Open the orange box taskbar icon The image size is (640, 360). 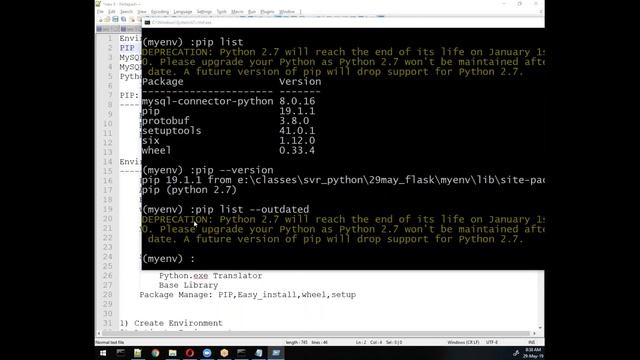(x=224, y=353)
